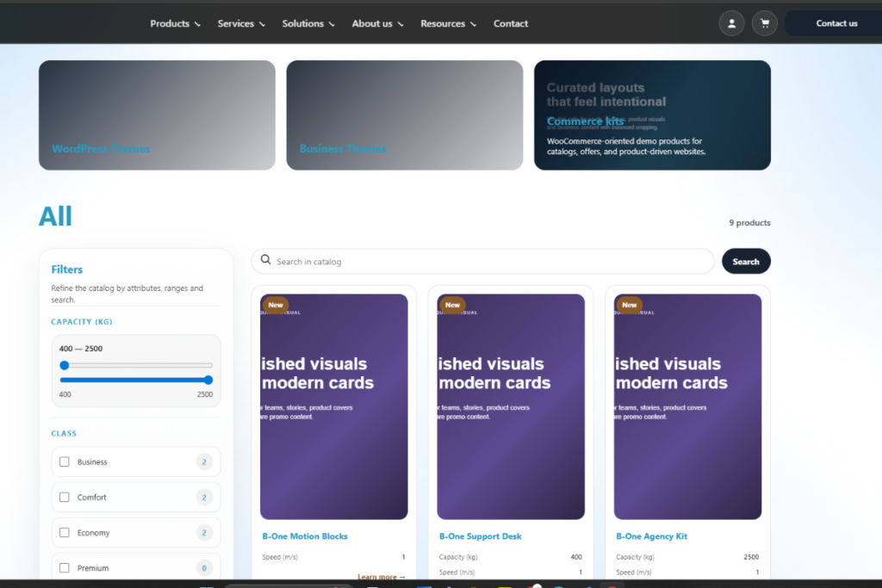Image resolution: width=882 pixels, height=588 pixels.
Task: Open the shopping cart icon
Action: tap(764, 23)
